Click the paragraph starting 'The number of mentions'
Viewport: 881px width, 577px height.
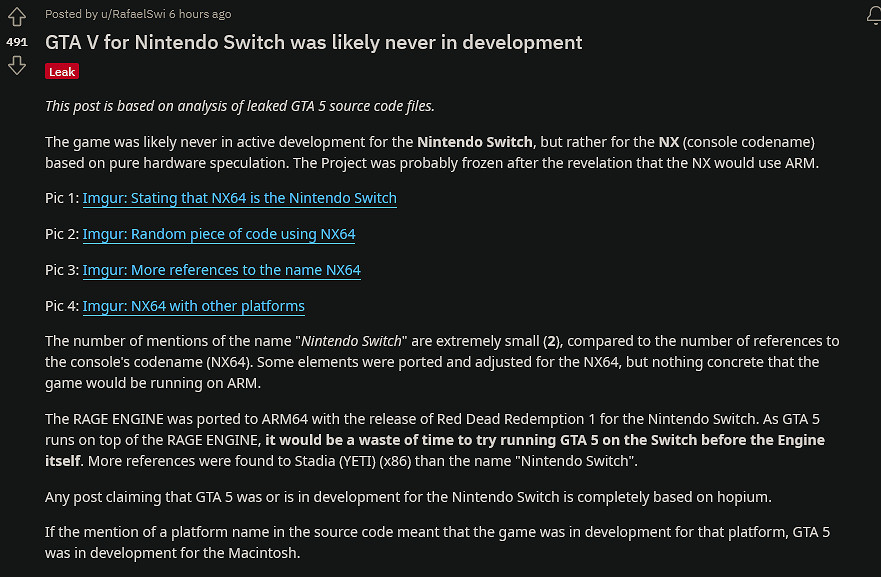tap(440, 361)
